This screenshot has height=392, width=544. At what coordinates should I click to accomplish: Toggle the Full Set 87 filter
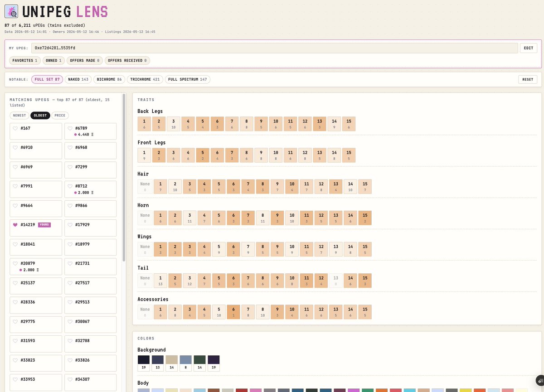tap(47, 79)
